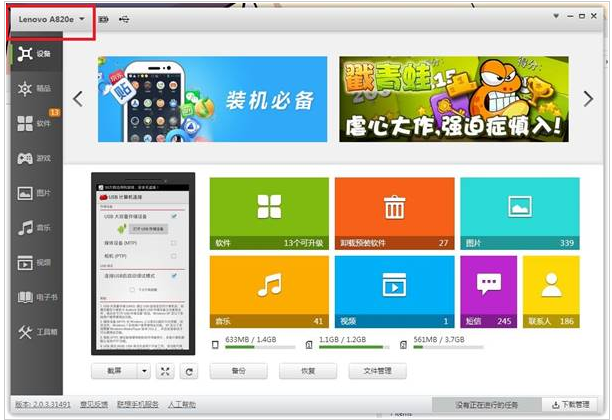Click the USB connection icon in title bar
Viewport: 612px width, 420px height.
pyautogui.click(x=124, y=19)
